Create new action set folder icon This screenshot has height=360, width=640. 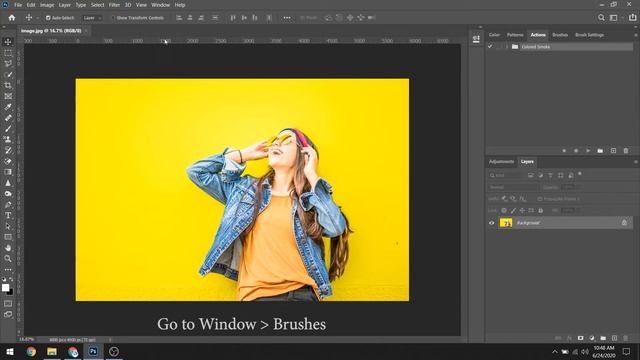(x=600, y=151)
